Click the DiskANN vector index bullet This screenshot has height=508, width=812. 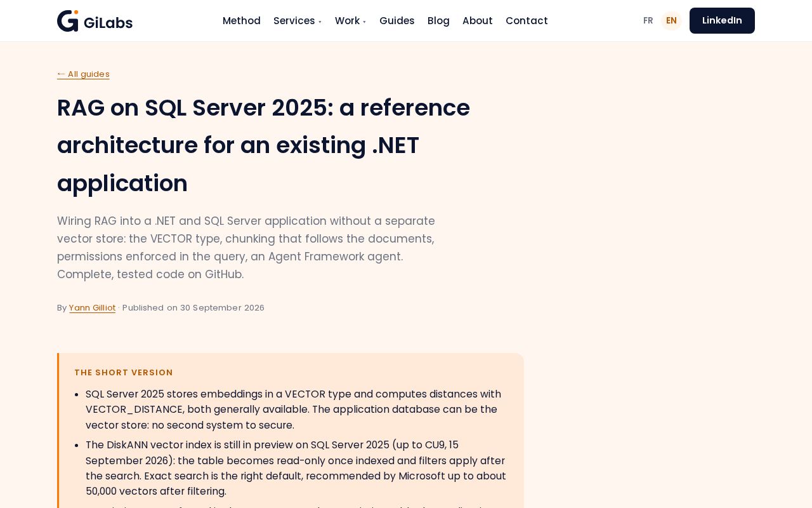pyautogui.click(x=296, y=468)
